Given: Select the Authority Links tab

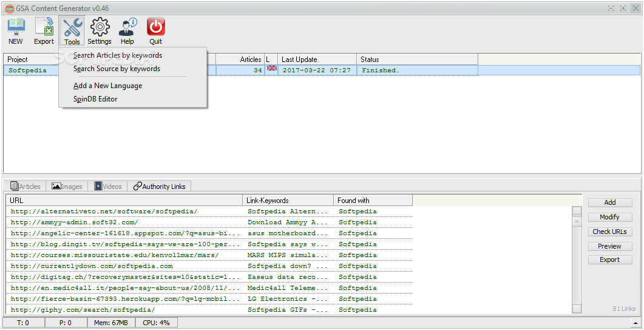Looking at the screenshot, I should (160, 187).
